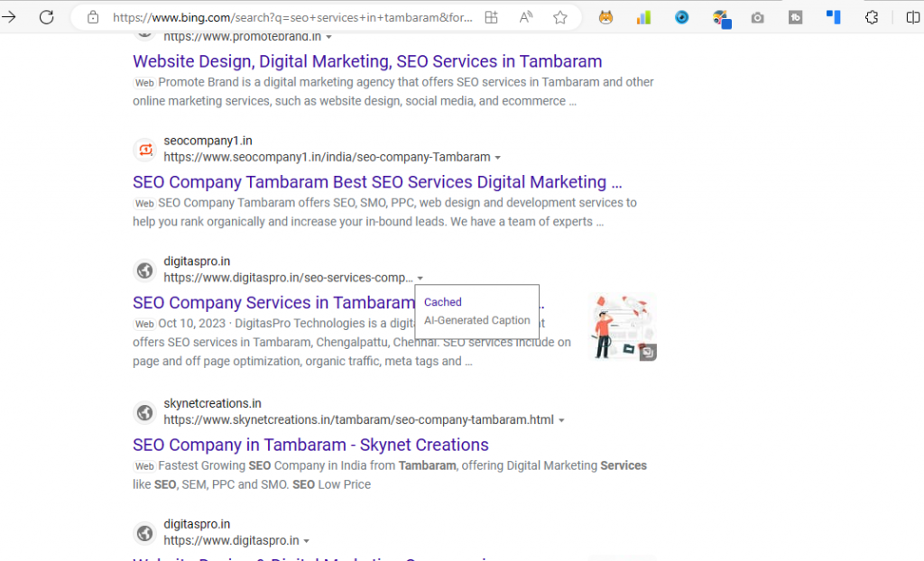The width and height of the screenshot is (924, 561).
Task: Open the multicolor extension with blue badge
Action: point(721,19)
